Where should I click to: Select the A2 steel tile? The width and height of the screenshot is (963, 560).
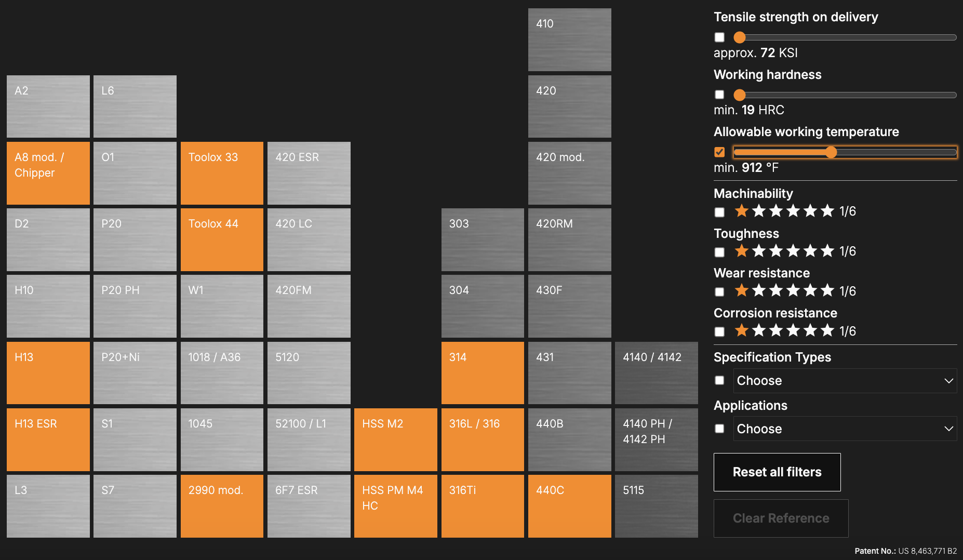48,106
